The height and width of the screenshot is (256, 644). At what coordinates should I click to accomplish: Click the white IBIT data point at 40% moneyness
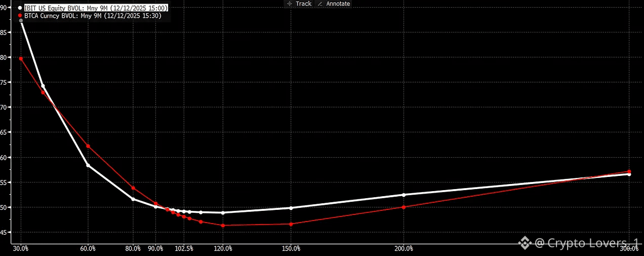(43, 86)
